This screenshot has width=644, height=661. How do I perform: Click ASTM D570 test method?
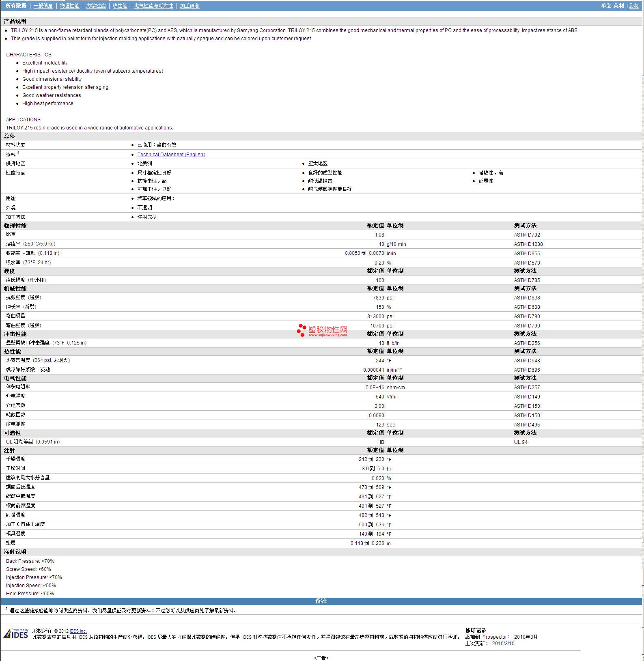tap(527, 263)
